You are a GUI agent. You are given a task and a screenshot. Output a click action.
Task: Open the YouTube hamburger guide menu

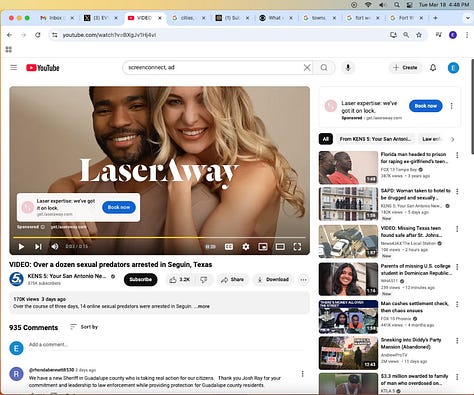pyautogui.click(x=14, y=68)
